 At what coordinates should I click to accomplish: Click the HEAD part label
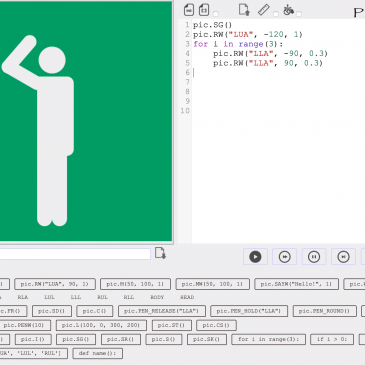(187, 297)
